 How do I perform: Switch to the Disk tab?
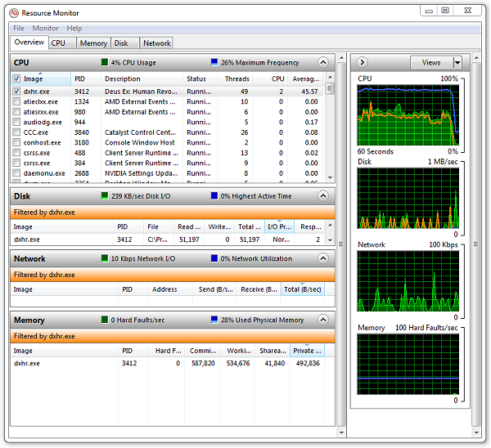121,43
